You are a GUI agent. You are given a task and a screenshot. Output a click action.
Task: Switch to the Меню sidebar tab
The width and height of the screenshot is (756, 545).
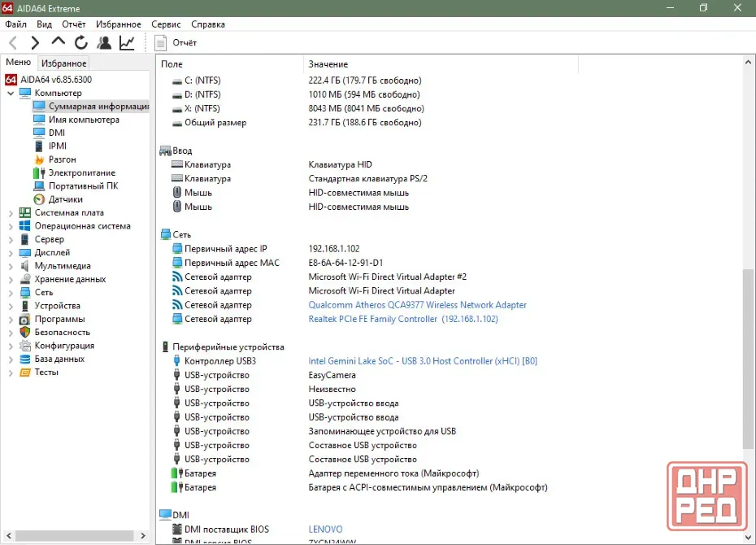(x=19, y=62)
